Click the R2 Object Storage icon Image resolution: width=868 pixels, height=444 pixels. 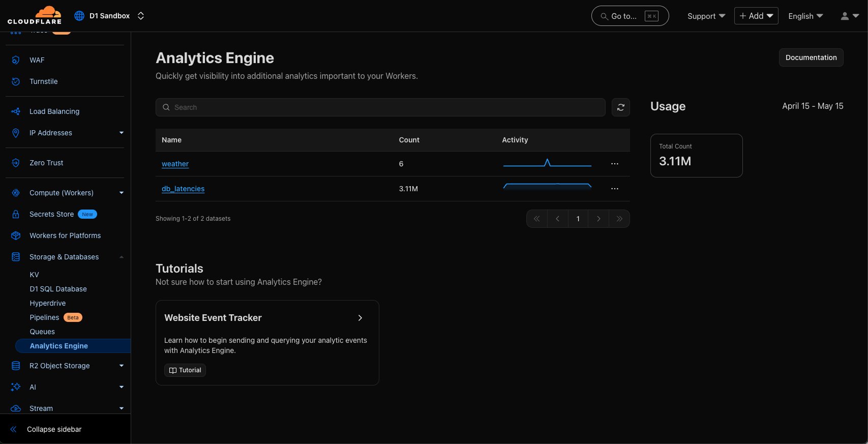(16, 366)
